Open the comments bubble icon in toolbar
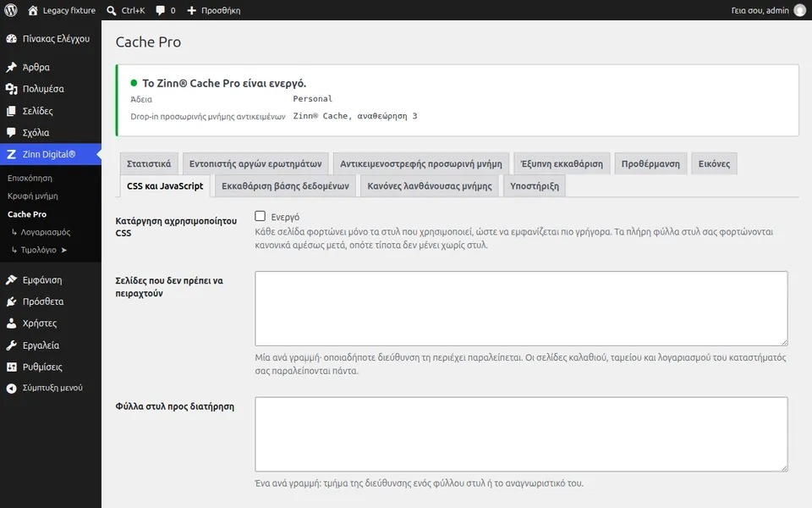 [x=161, y=10]
